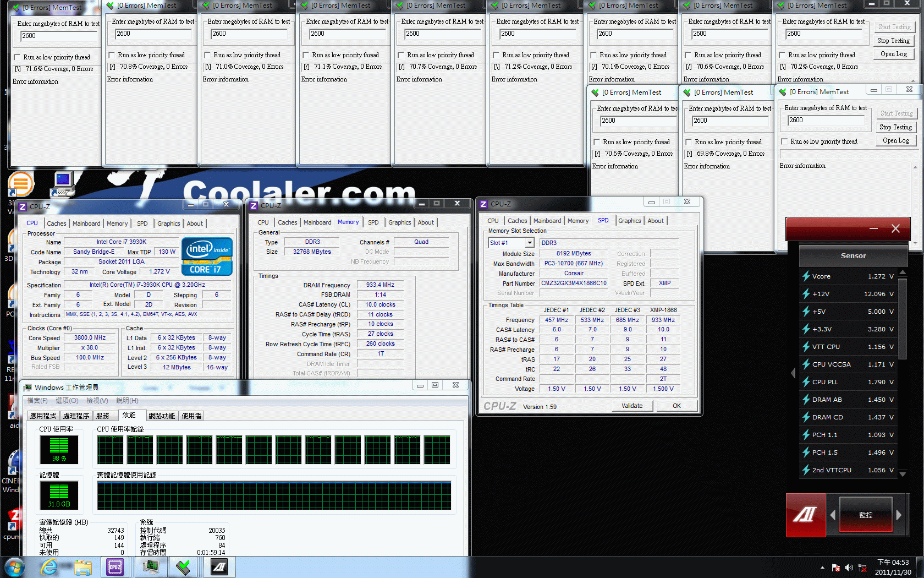Click the lightning icon beside 2nd VTTCPU
Image resolution: width=924 pixels, height=578 pixels.
[806, 470]
